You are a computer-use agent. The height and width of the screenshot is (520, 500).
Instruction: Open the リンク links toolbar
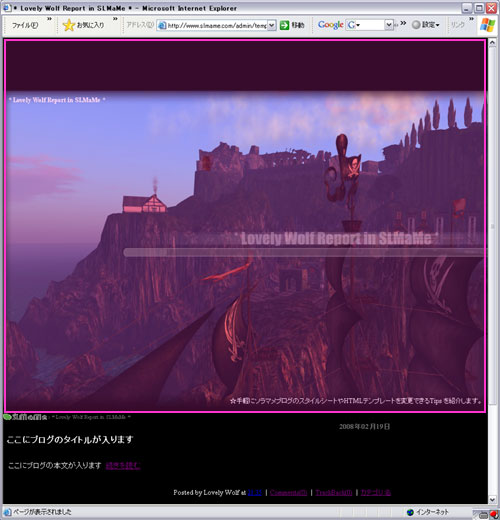pos(457,25)
